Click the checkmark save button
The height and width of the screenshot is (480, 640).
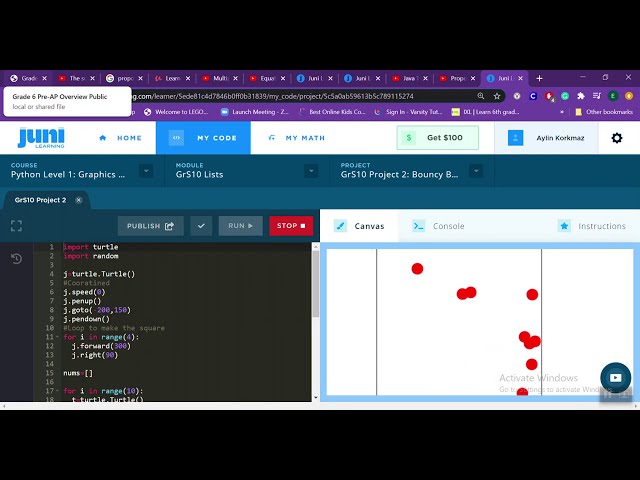[201, 226]
